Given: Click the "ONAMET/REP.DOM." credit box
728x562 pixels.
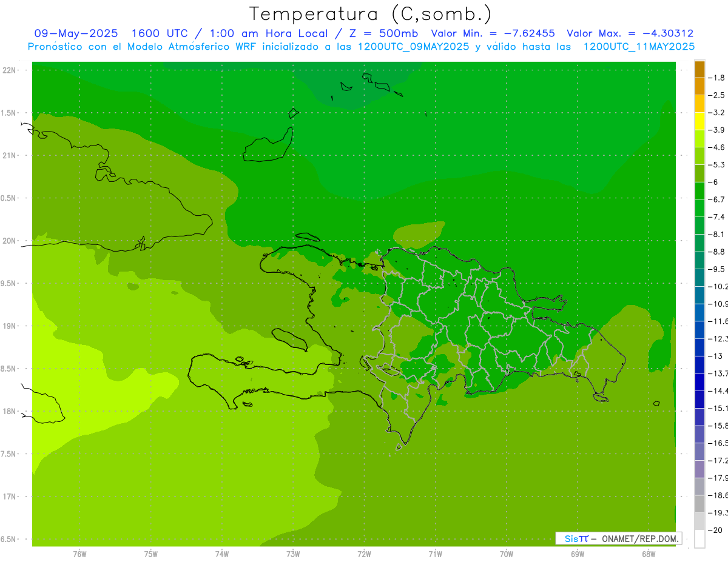Looking at the screenshot, I should click(x=618, y=538).
